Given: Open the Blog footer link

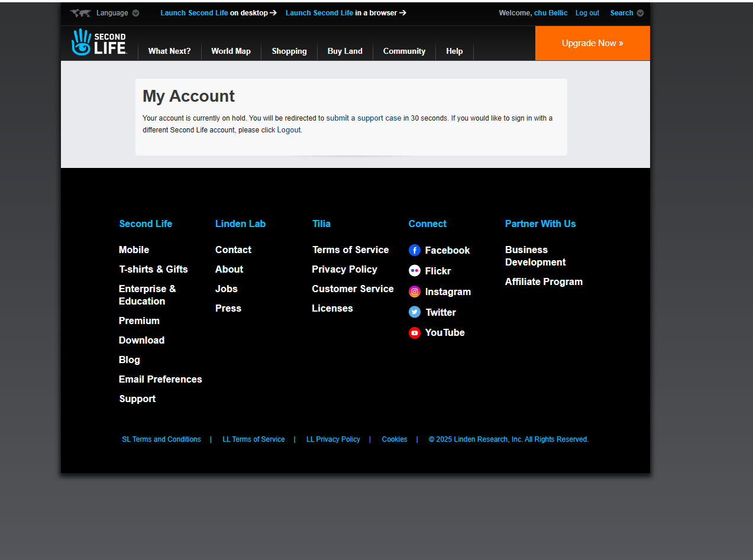Looking at the screenshot, I should 130,360.
